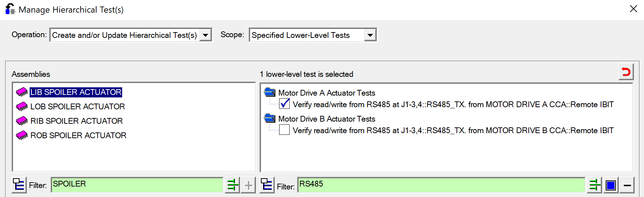Open the Operation dropdown list
The width and height of the screenshot is (644, 197).
click(206, 35)
